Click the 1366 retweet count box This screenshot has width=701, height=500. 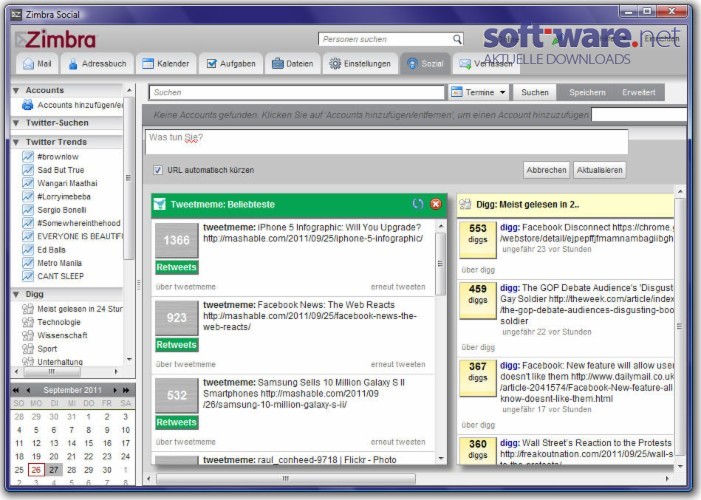(x=177, y=240)
